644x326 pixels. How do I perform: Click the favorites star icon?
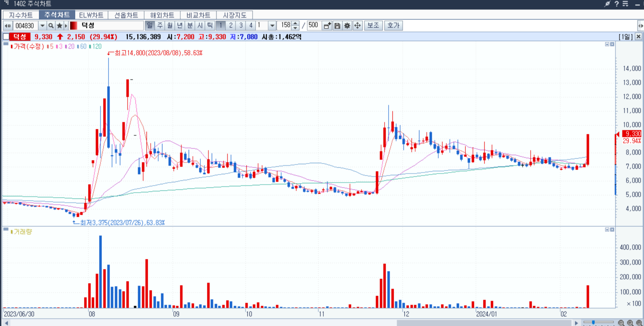pyautogui.click(x=59, y=25)
